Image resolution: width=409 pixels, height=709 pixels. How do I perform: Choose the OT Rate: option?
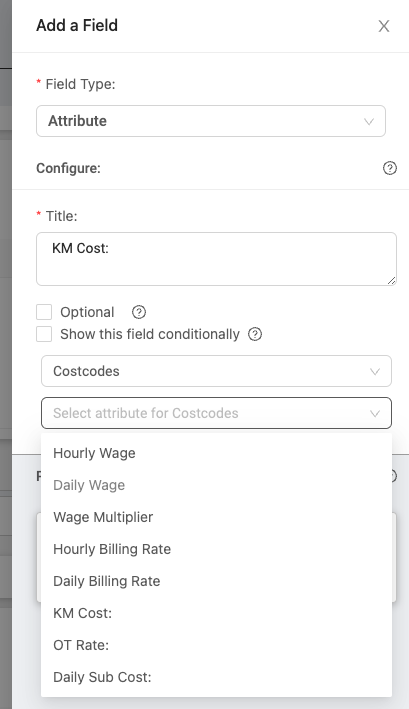pos(216,645)
